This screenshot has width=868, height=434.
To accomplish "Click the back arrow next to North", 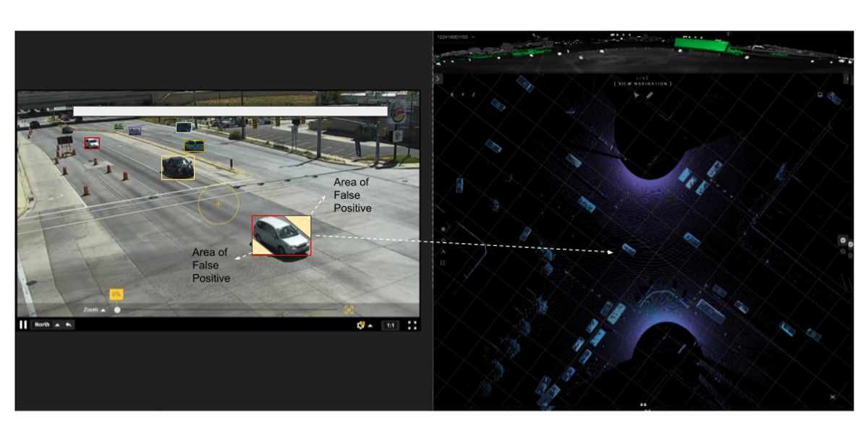I will [x=69, y=325].
